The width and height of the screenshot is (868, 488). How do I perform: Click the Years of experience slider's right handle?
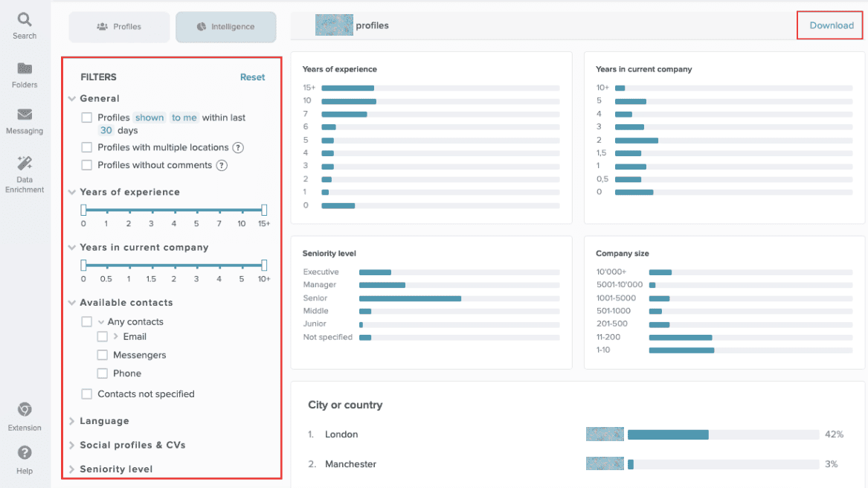pos(264,211)
